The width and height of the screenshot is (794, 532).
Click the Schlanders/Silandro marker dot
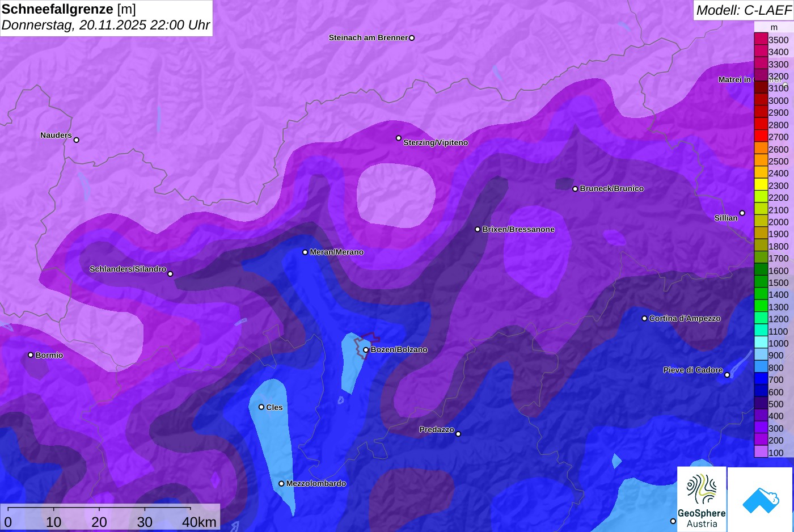170,274
